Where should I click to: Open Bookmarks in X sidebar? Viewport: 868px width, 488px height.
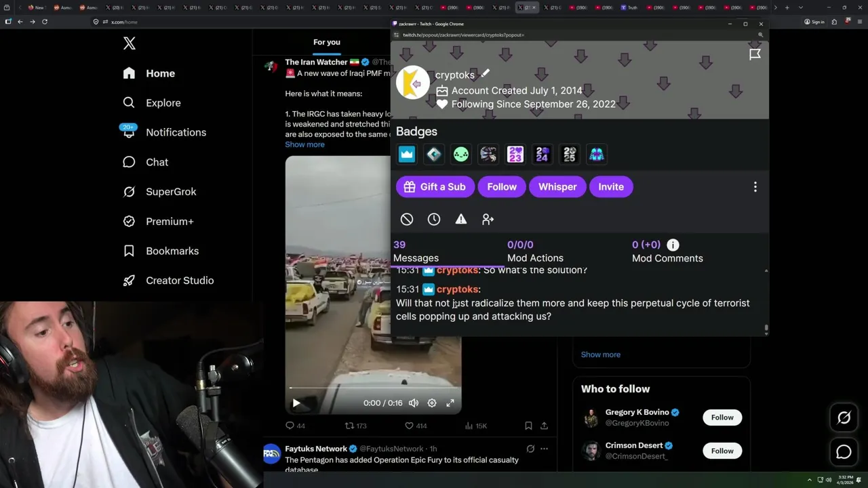coord(161,251)
